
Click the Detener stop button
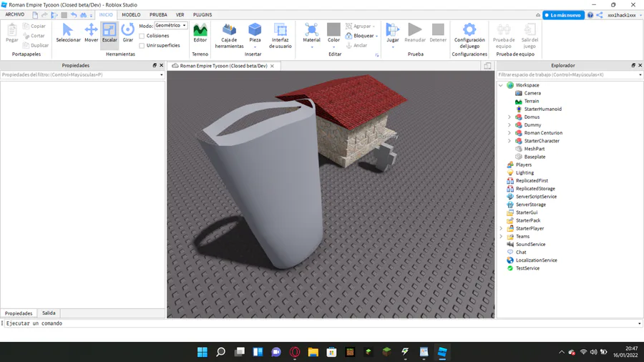tap(438, 33)
